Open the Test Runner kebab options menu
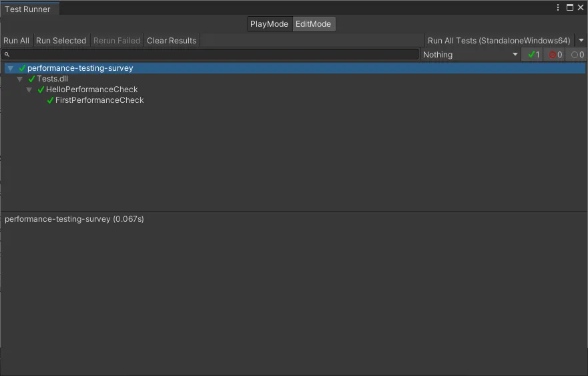The image size is (588, 376). coord(559,7)
